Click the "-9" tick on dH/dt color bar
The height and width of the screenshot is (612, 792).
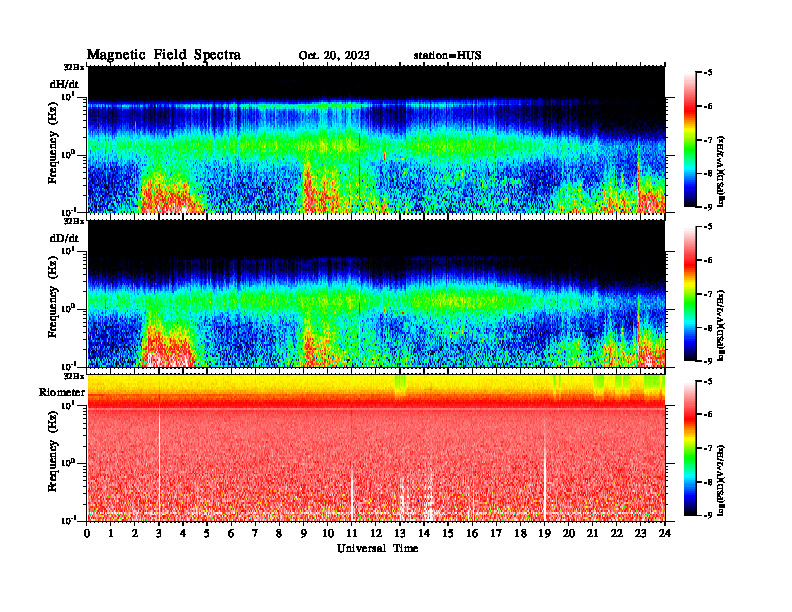[x=708, y=207]
